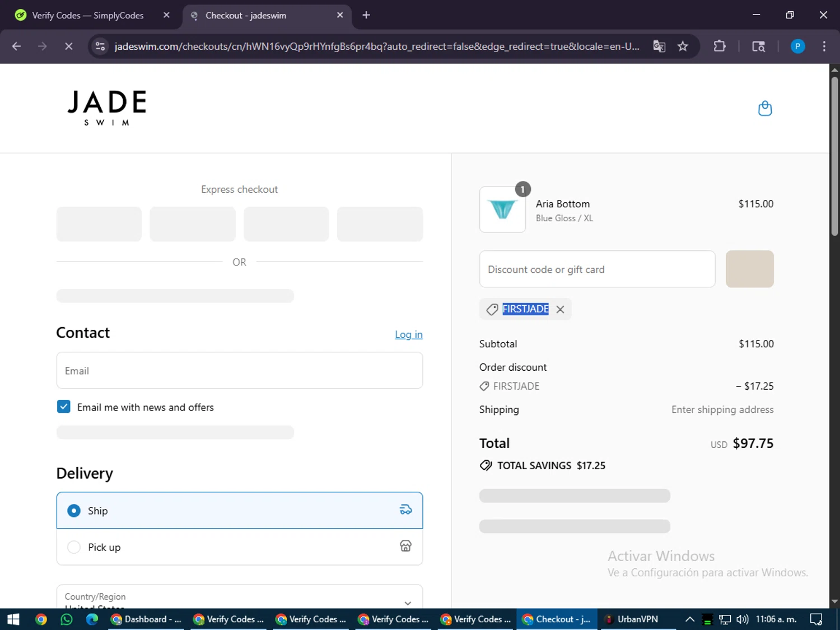Screen dimensions: 840x630
Task: Click the delivery truck icon on Ship
Action: [405, 510]
